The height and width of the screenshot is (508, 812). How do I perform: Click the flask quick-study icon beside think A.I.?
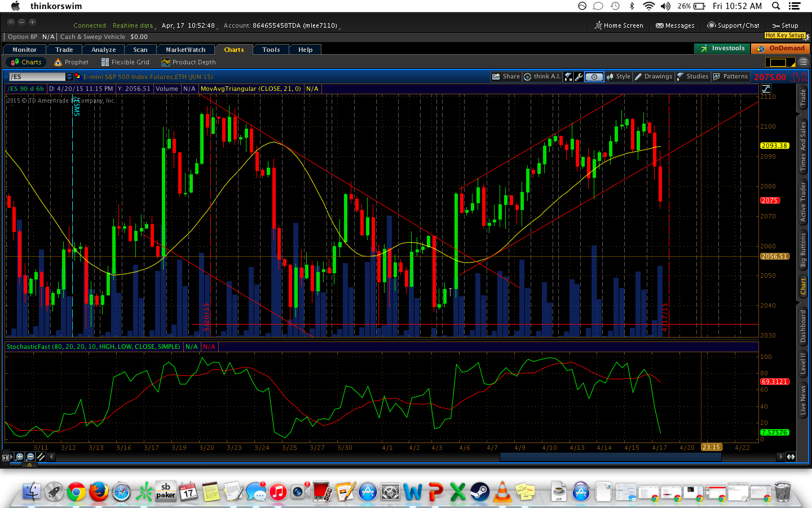coord(568,77)
